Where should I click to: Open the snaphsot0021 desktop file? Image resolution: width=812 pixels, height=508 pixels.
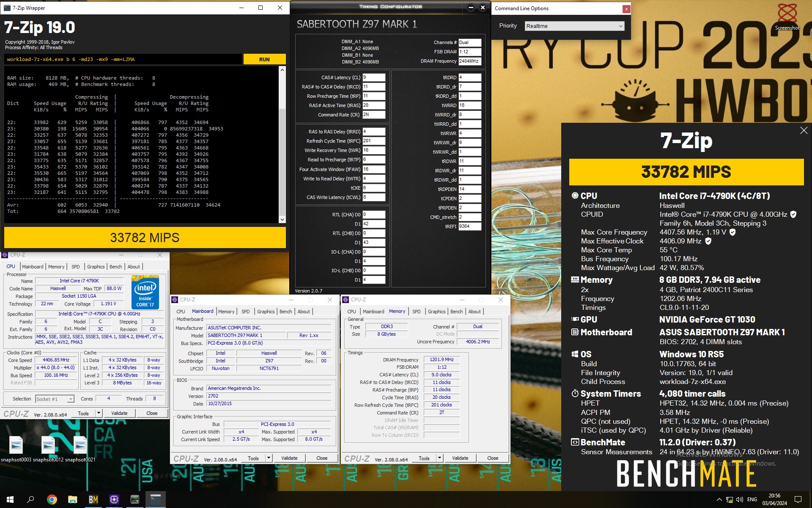click(80, 450)
